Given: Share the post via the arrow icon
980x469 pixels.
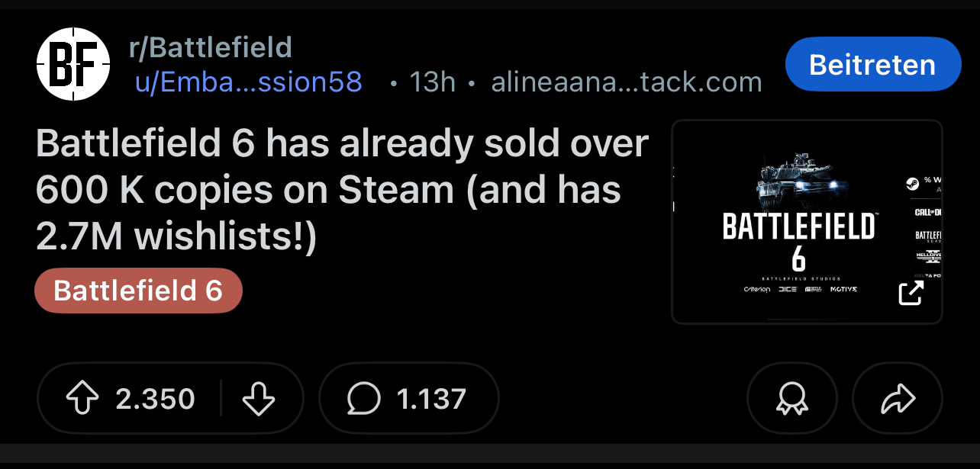Looking at the screenshot, I should tap(897, 399).
